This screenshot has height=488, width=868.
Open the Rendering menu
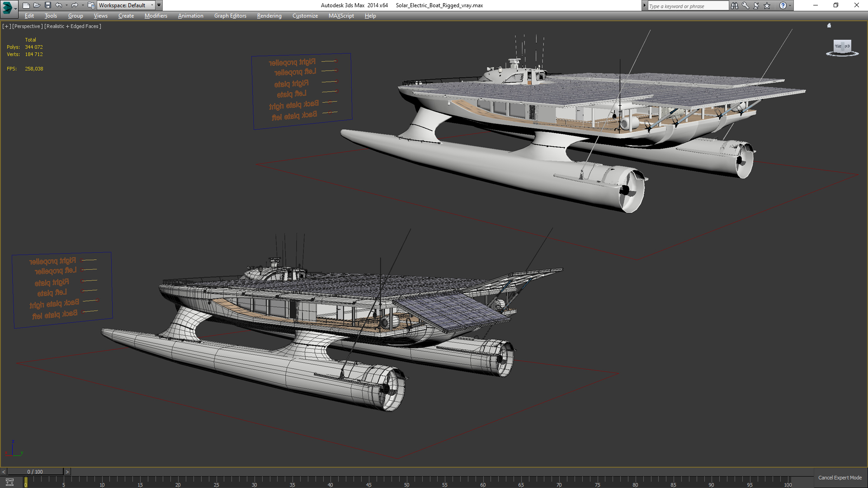pyautogui.click(x=269, y=16)
